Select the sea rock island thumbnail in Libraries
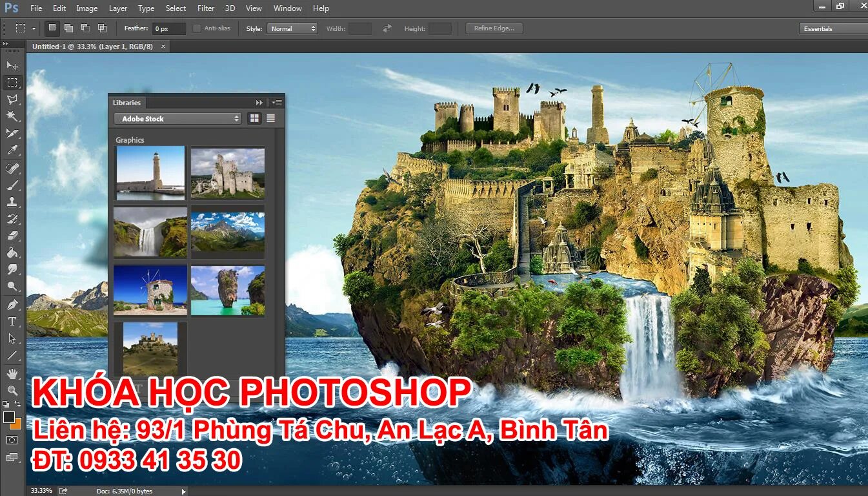 [228, 290]
